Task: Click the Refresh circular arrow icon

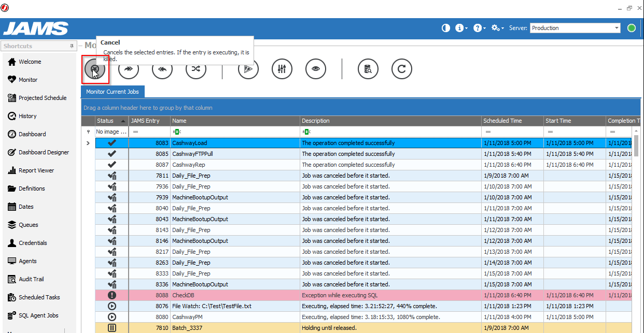Action: click(401, 68)
